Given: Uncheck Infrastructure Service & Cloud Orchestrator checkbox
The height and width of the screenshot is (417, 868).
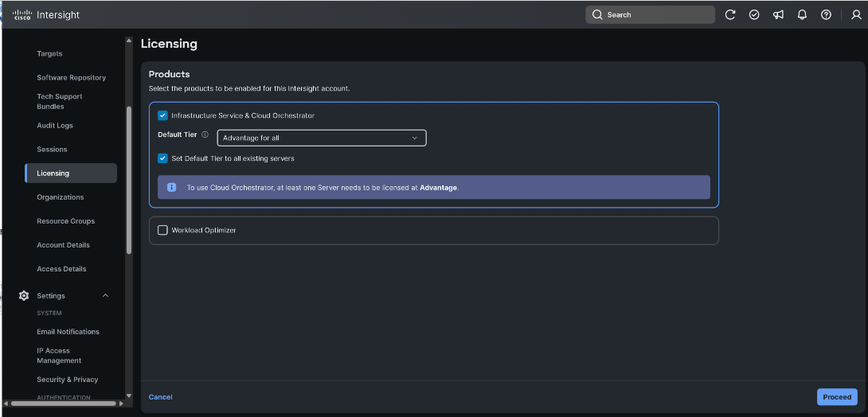Looking at the screenshot, I should coord(162,115).
